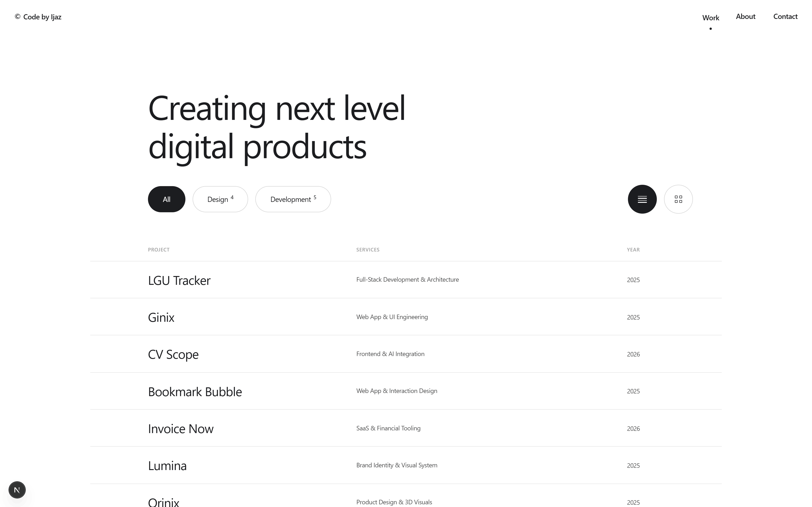This screenshot has height=507, width=812.
Task: Click the Project column header
Action: (x=159, y=249)
